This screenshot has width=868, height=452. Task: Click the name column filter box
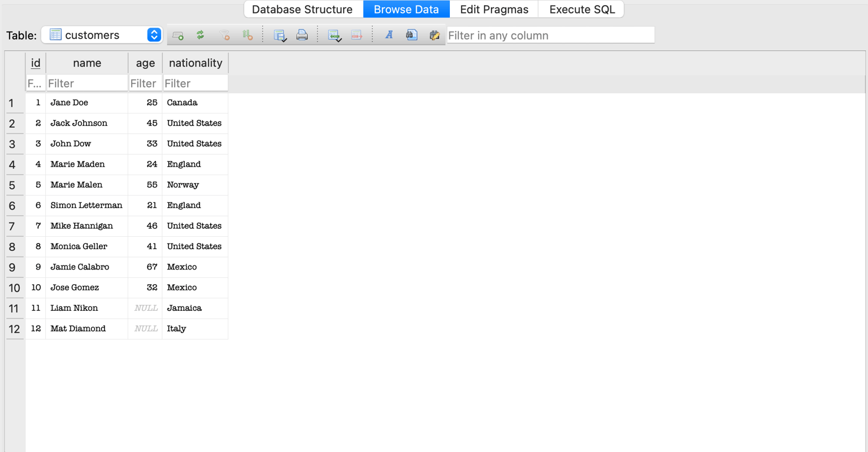click(87, 83)
